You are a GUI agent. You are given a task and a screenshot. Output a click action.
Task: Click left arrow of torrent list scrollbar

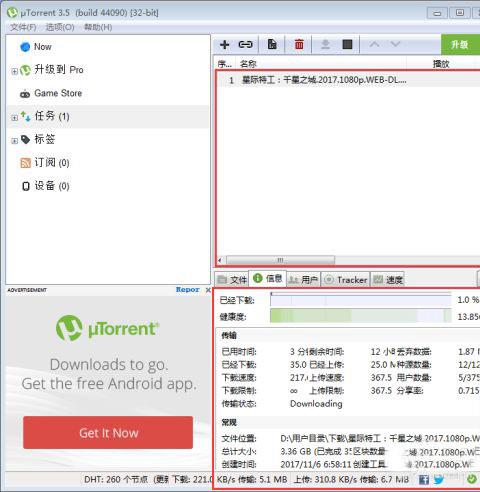tap(220, 260)
